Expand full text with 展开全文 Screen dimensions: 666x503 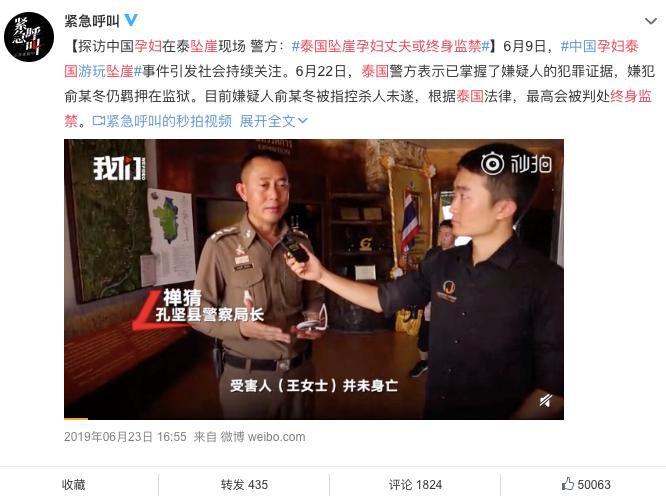(273, 122)
